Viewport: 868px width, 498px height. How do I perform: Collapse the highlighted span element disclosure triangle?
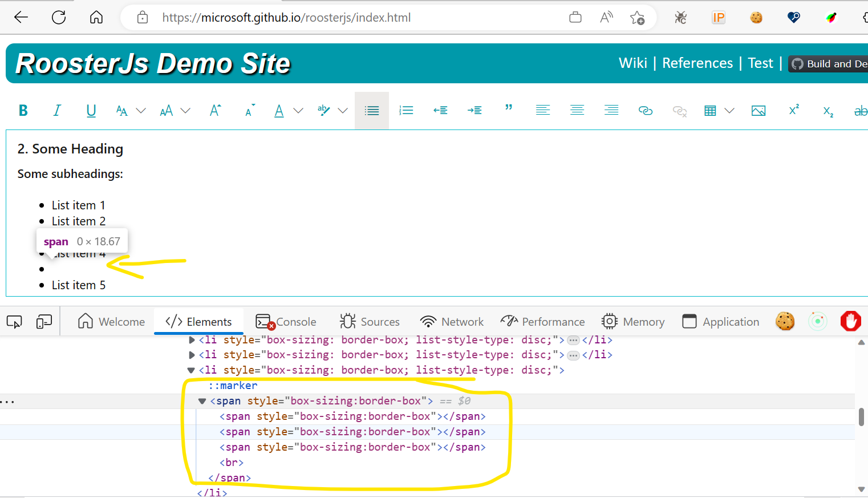coord(202,400)
